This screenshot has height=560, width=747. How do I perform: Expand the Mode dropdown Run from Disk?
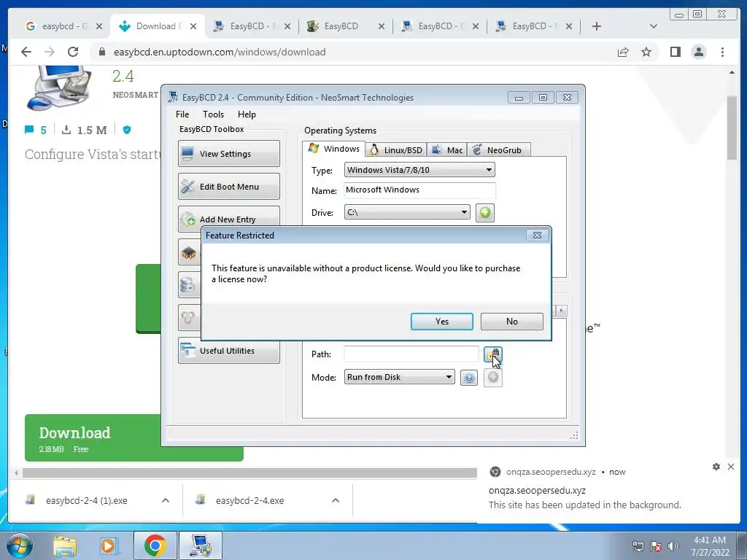point(399,377)
